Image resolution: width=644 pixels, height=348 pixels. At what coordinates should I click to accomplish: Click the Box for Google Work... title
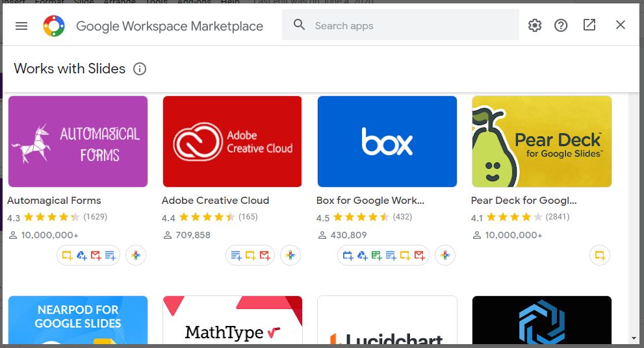tap(370, 200)
